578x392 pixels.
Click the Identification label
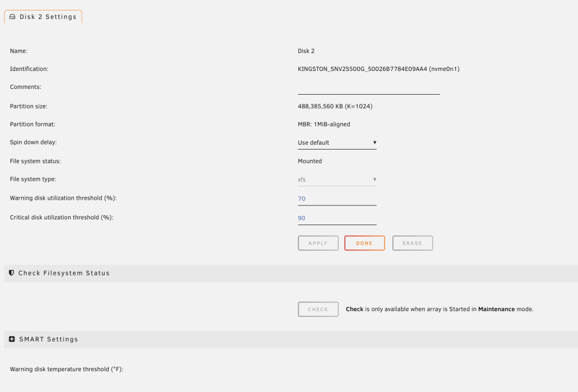(x=29, y=69)
